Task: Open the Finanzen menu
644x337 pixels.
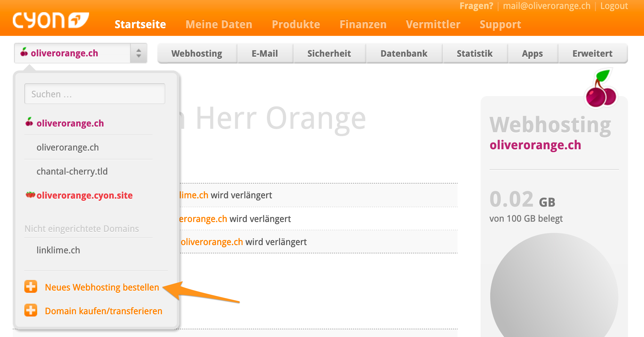Action: pos(363,24)
